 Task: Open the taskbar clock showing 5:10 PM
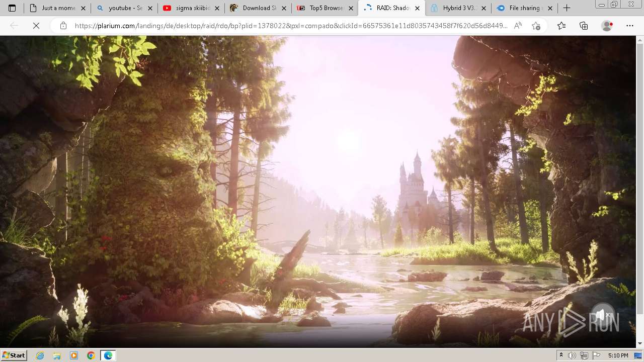coord(618,355)
